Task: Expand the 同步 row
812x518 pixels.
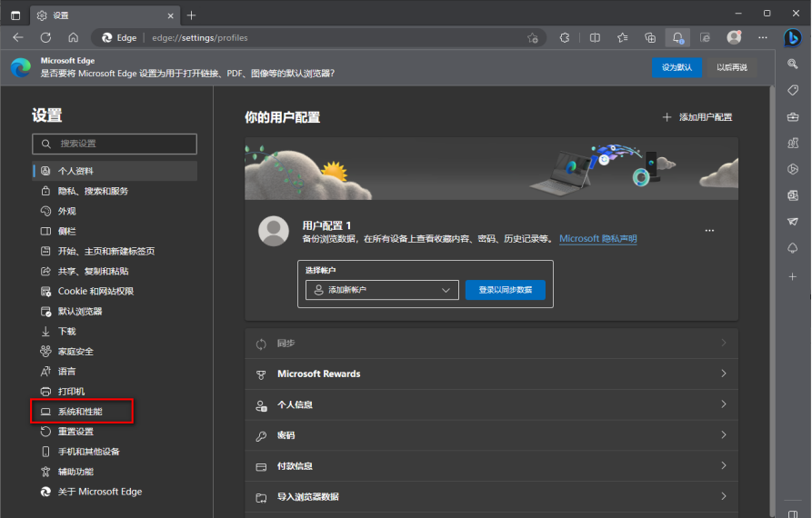Action: tap(491, 344)
